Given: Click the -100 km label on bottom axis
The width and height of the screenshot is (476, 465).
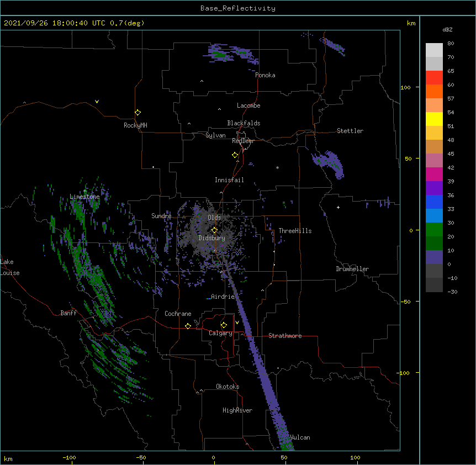Looking at the screenshot, I should (x=69, y=457).
